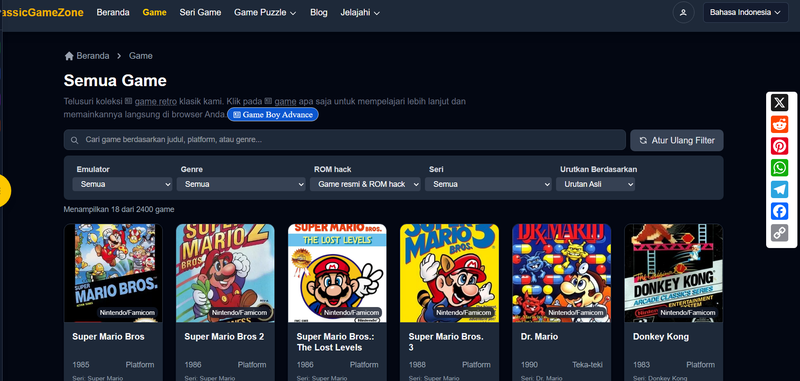Share this page on Reddit
This screenshot has width=800, height=381.
tap(779, 124)
